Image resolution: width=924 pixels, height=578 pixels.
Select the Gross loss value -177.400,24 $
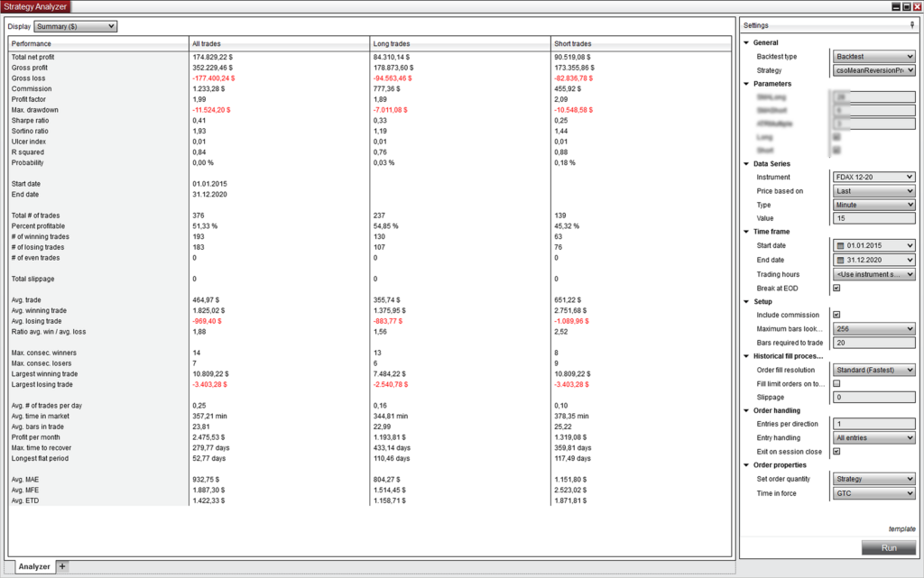coord(213,78)
